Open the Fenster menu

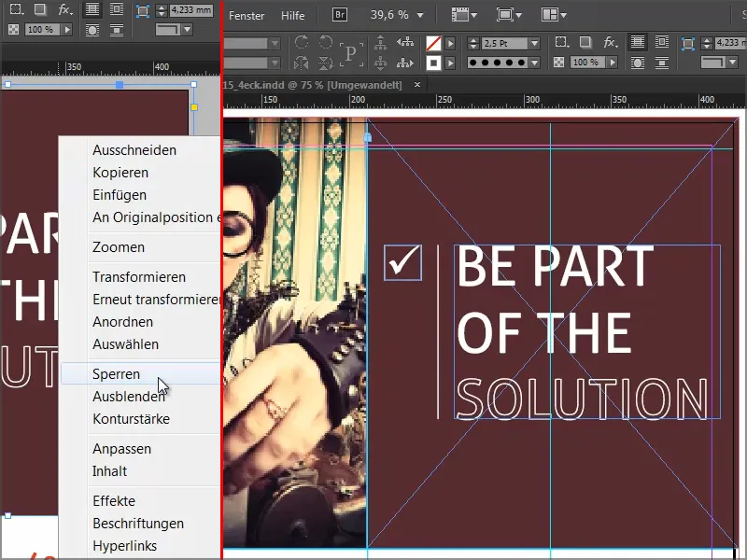coord(247,16)
